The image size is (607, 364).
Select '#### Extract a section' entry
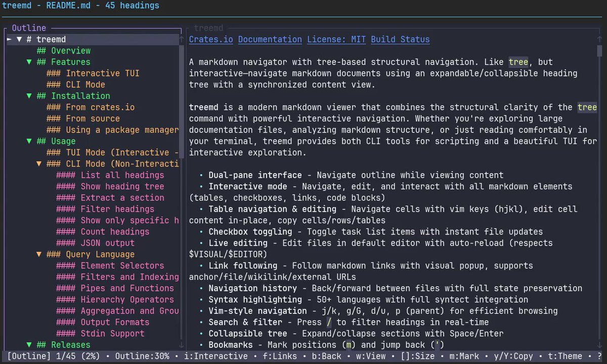click(110, 198)
